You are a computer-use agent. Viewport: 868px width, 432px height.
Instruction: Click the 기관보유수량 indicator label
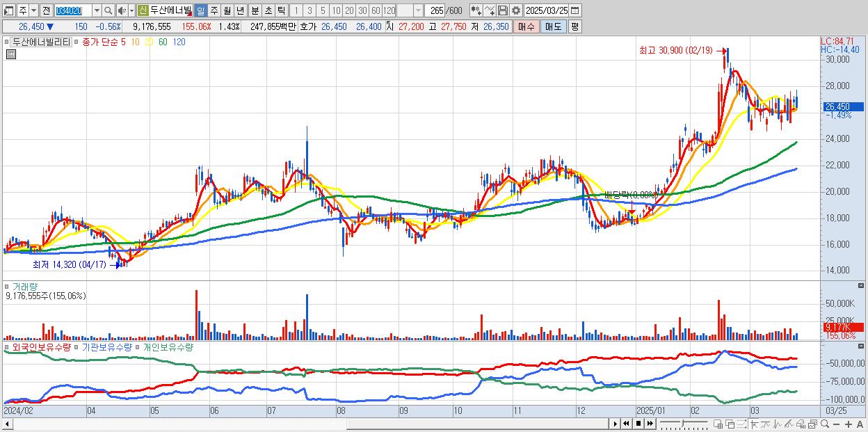(x=107, y=346)
